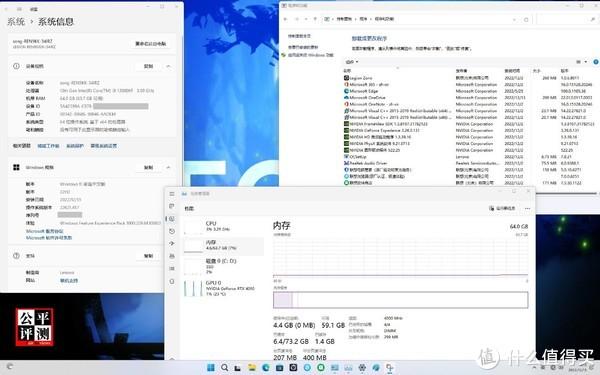
Task: Select 磁盘 0 (C: D:) performance item
Action: 224,266
